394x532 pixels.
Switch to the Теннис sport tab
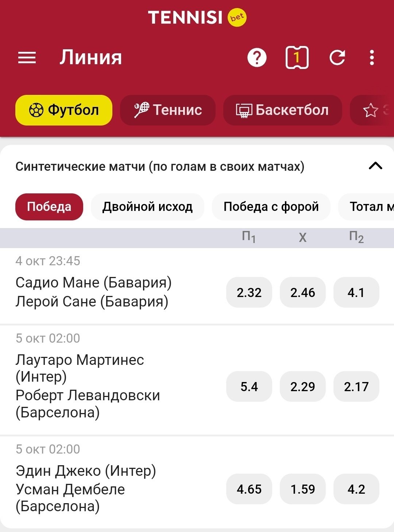[168, 110]
